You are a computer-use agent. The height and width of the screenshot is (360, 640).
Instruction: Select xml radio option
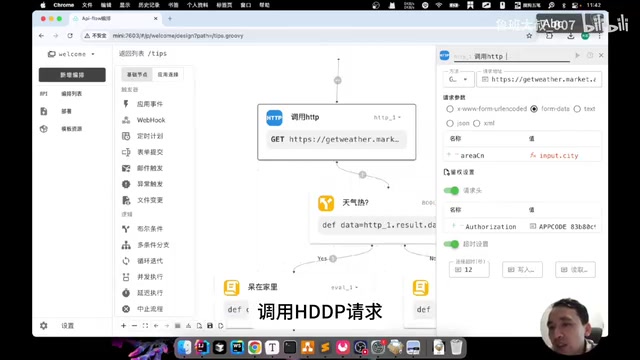point(477,123)
